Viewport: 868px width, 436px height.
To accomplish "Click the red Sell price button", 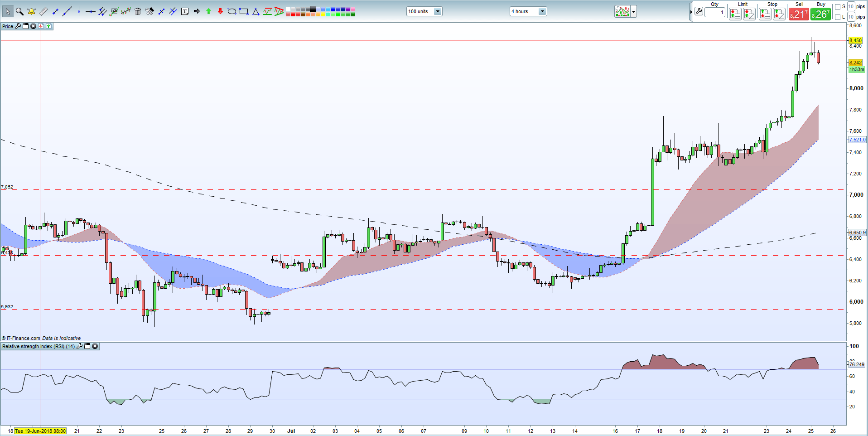I will pos(799,14).
